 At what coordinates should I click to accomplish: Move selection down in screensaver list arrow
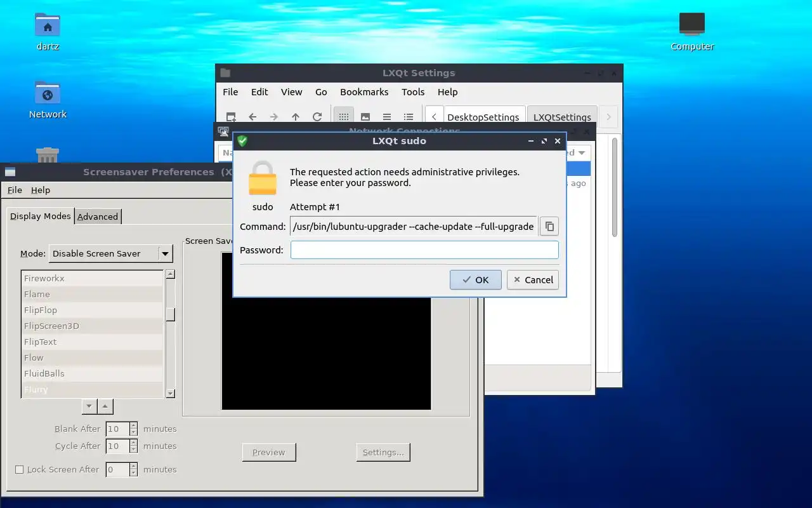click(x=89, y=406)
